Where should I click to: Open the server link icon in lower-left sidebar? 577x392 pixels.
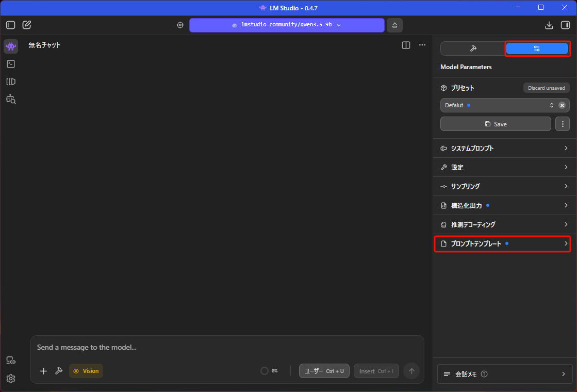(11, 361)
